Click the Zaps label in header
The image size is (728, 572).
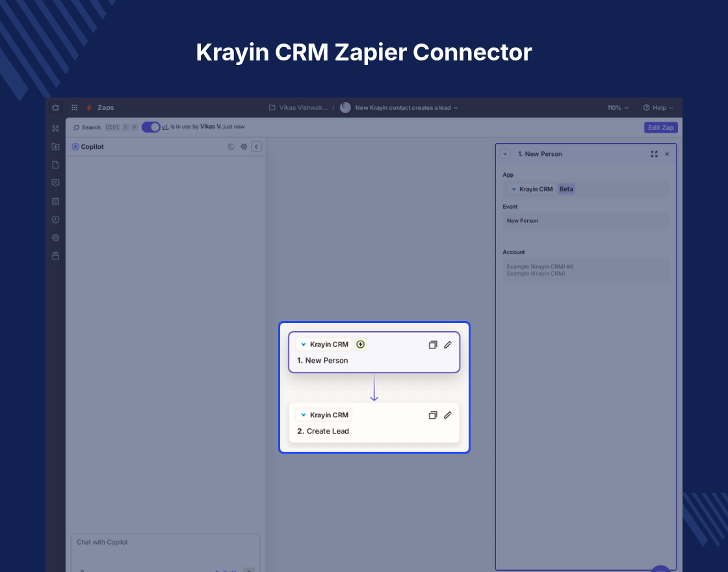(x=105, y=108)
